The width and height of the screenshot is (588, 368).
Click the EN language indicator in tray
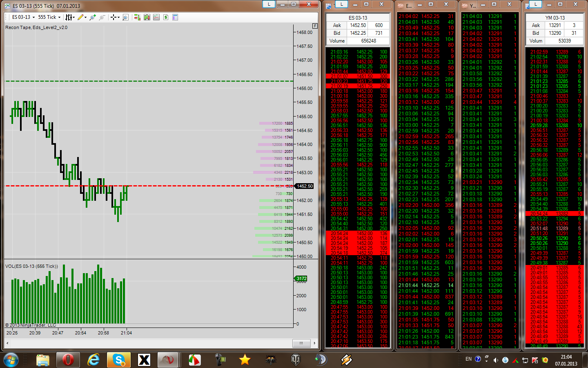468,359
